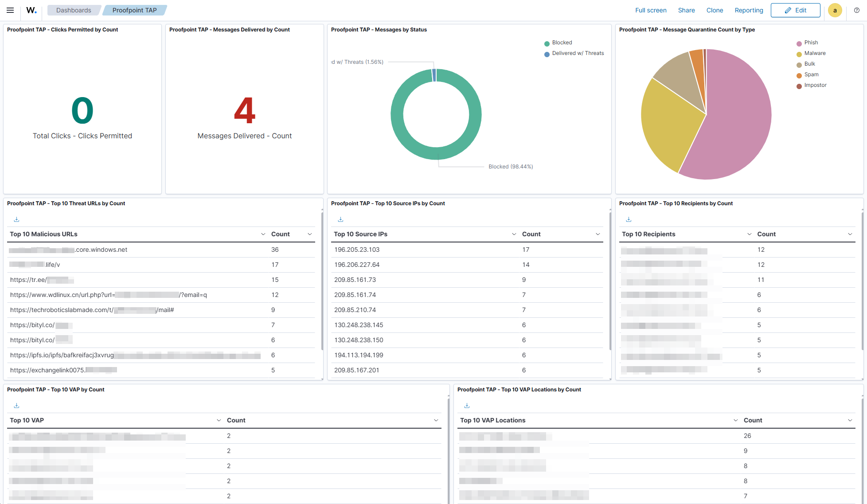Download the Top 10 Threat URLs table data

pos(16,219)
